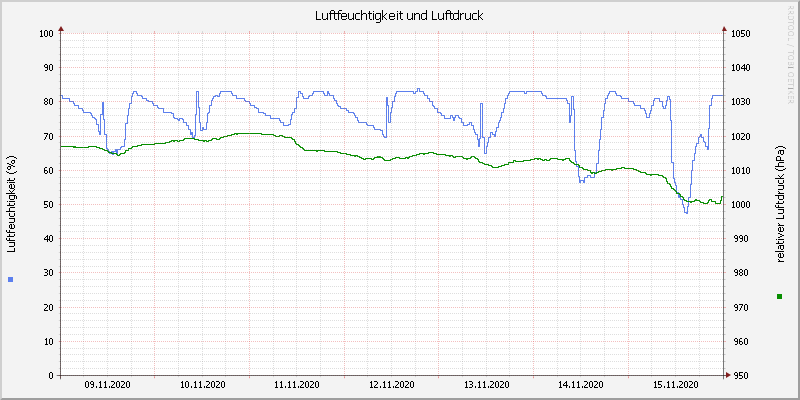Click the date label 15.11.2020
Screen dimensions: 800x400
(676, 384)
